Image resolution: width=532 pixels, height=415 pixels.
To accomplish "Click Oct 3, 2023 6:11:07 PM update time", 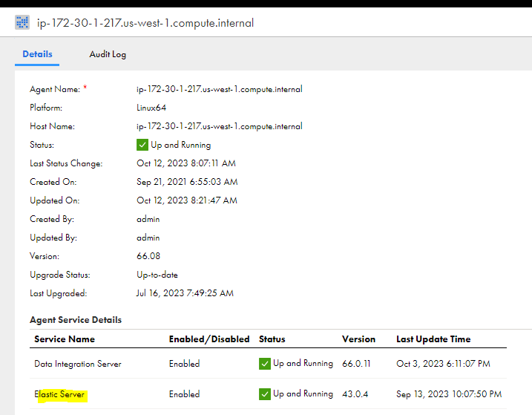I will tap(443, 364).
